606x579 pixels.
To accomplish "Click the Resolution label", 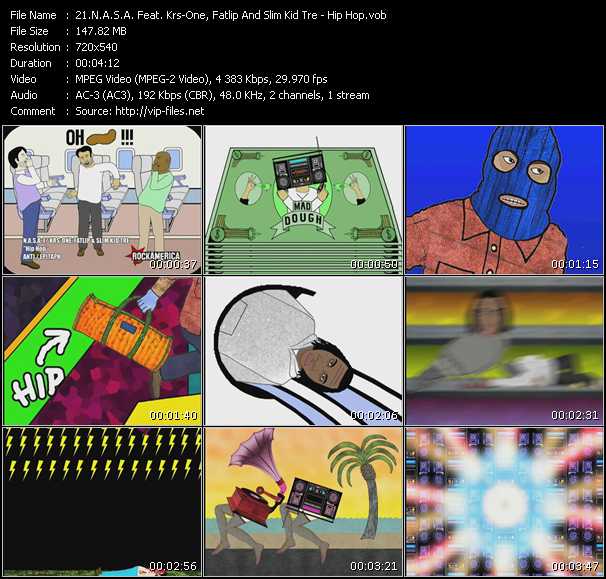I will pyautogui.click(x=35, y=47).
